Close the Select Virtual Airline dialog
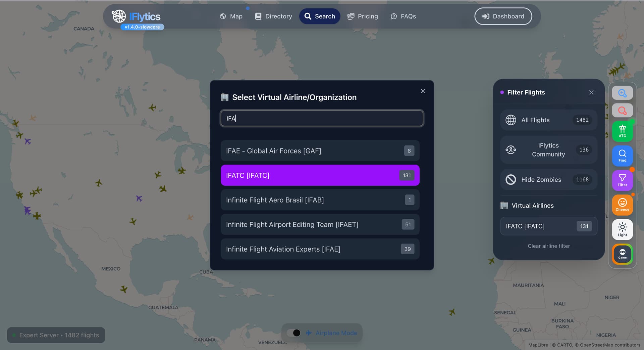This screenshot has width=644, height=350. (423, 91)
